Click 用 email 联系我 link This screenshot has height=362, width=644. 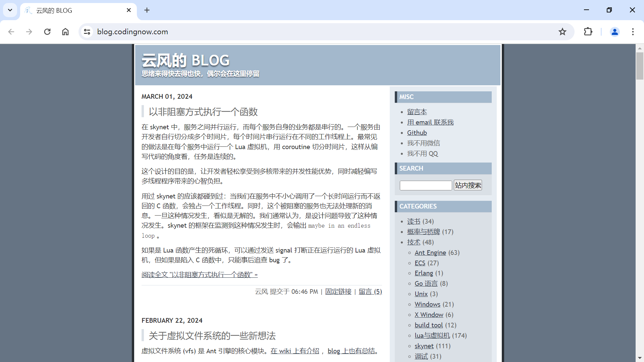[x=430, y=122]
